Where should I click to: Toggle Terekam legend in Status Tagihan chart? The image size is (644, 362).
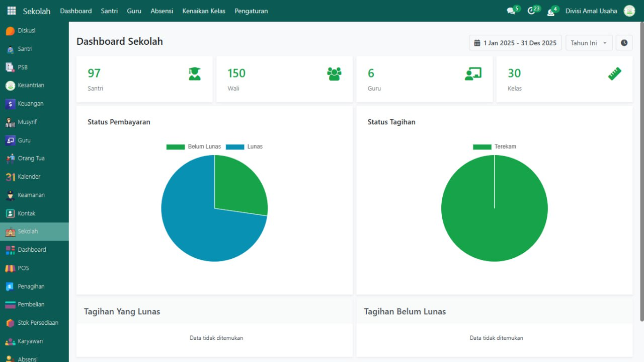coord(495,147)
